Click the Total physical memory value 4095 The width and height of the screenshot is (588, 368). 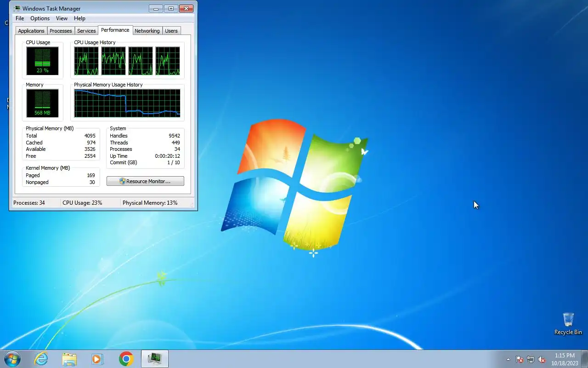(90, 136)
